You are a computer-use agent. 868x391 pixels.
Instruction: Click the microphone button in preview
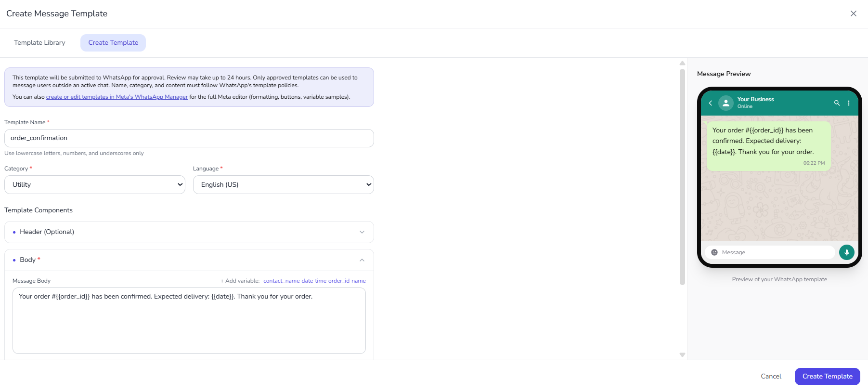(x=846, y=252)
